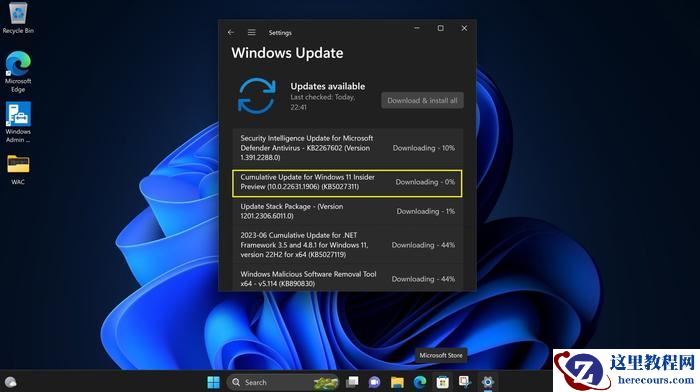Go back using the Settings back arrow
The width and height of the screenshot is (700, 392).
pos(231,33)
